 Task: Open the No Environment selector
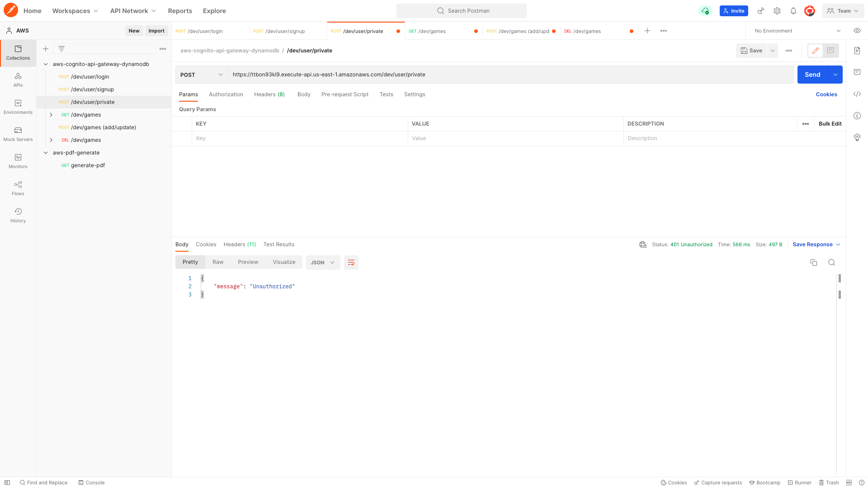pyautogui.click(x=797, y=31)
